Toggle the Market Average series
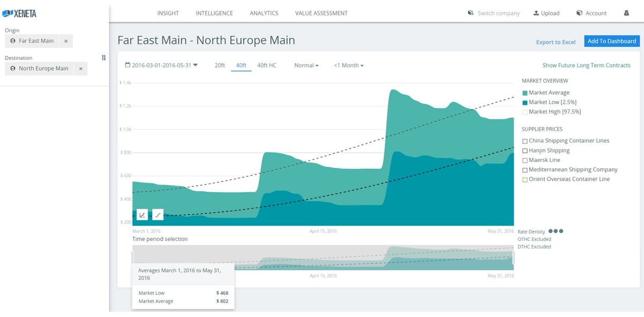644x317 pixels. coord(545,93)
